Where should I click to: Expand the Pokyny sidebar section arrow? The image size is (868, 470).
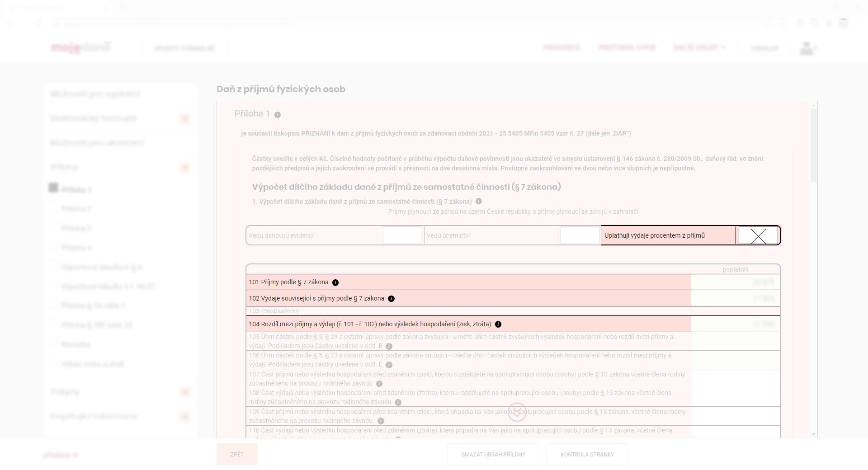pyautogui.click(x=184, y=392)
